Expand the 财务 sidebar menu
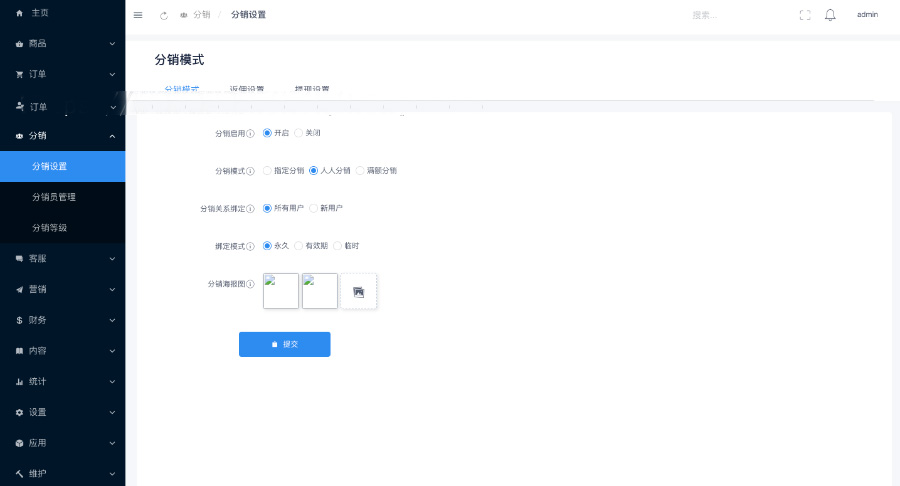 click(x=62, y=320)
